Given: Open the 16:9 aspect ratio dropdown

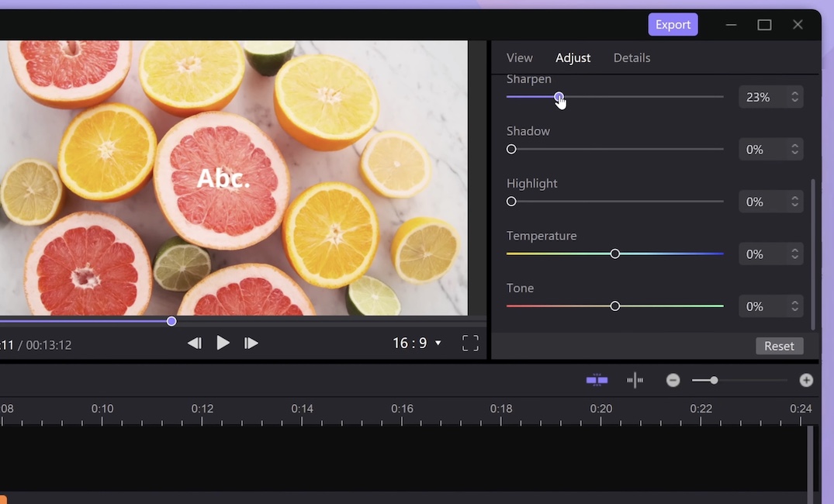Looking at the screenshot, I should pos(417,343).
